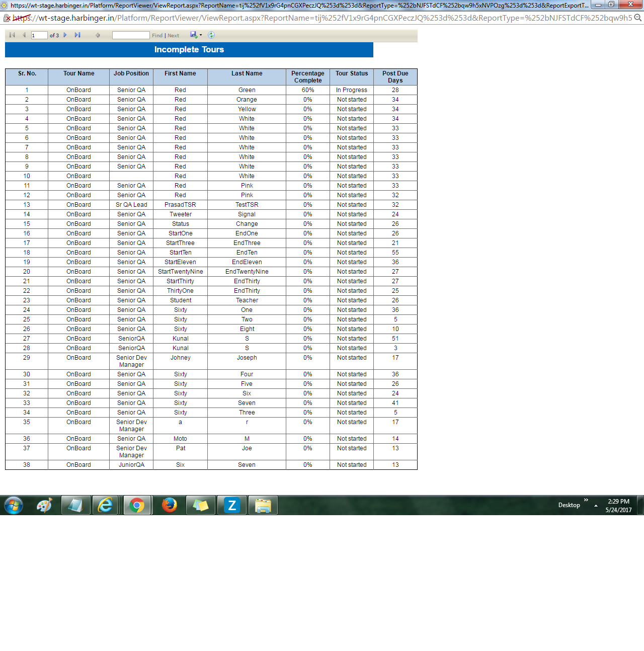This screenshot has width=644, height=651.
Task: Open Paint from the taskbar
Action: tap(44, 505)
